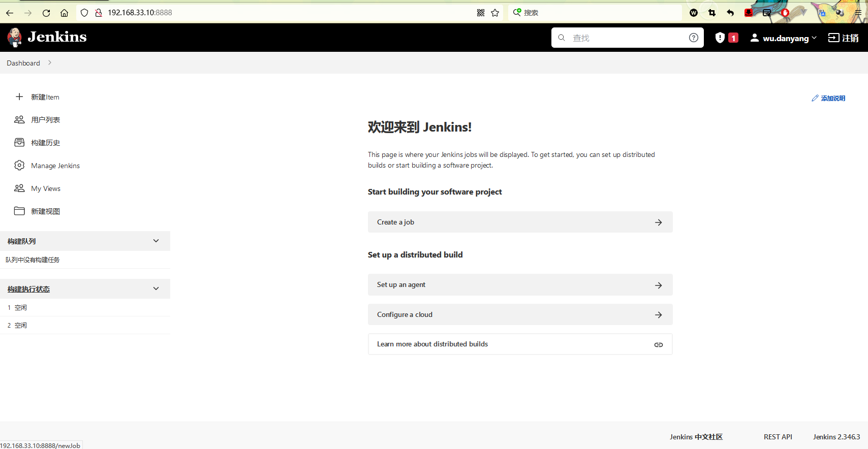The image size is (868, 449).
Task: Open 用户列表 in the sidebar
Action: click(x=45, y=120)
